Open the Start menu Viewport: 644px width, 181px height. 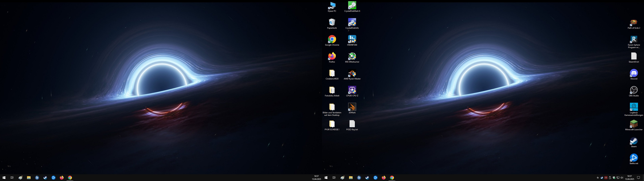(x=4, y=178)
